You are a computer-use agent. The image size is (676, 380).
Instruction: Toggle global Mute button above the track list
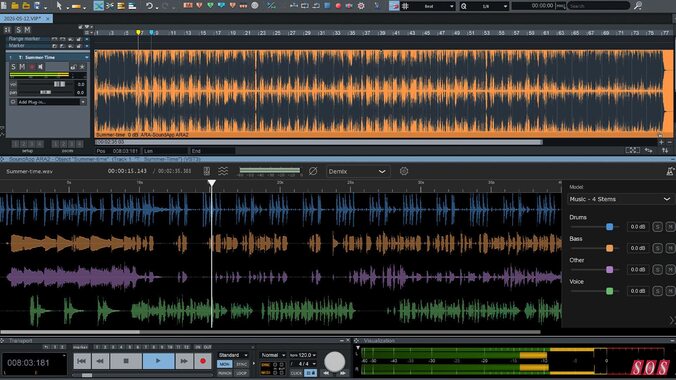27,30
